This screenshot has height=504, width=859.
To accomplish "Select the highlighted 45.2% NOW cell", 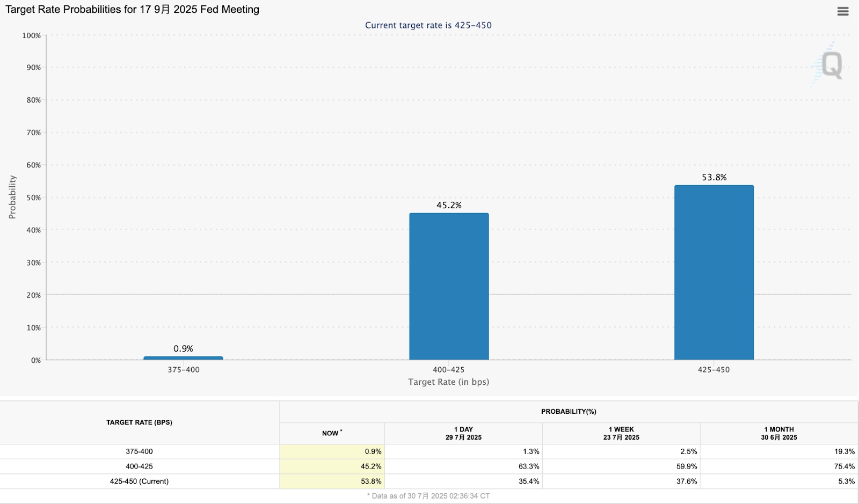I will coord(332,466).
